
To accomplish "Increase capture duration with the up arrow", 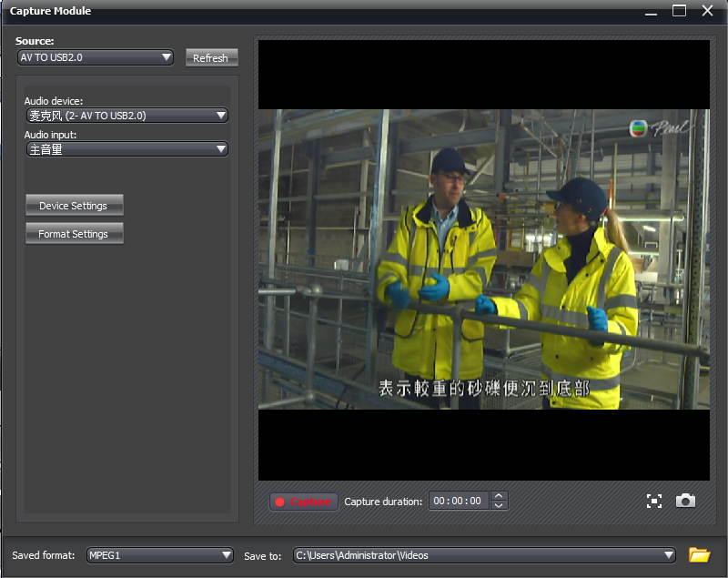I will tap(498, 497).
